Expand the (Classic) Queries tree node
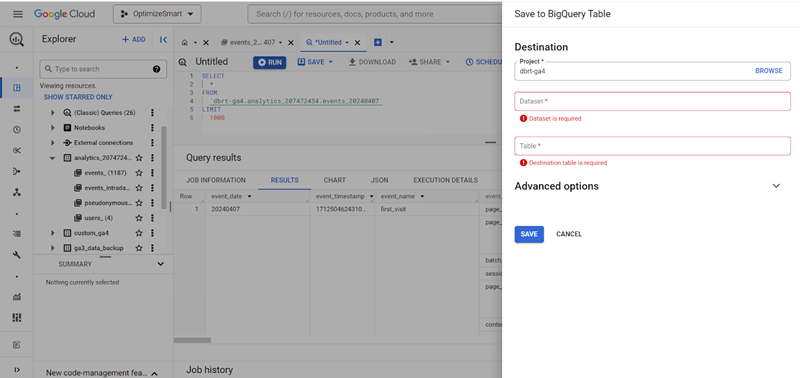 tap(53, 113)
